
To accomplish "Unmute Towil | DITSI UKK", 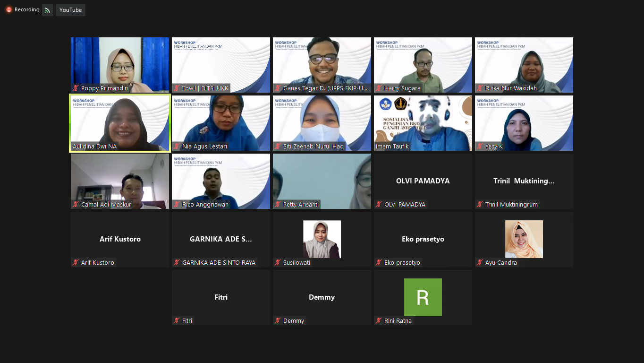I will click(175, 88).
